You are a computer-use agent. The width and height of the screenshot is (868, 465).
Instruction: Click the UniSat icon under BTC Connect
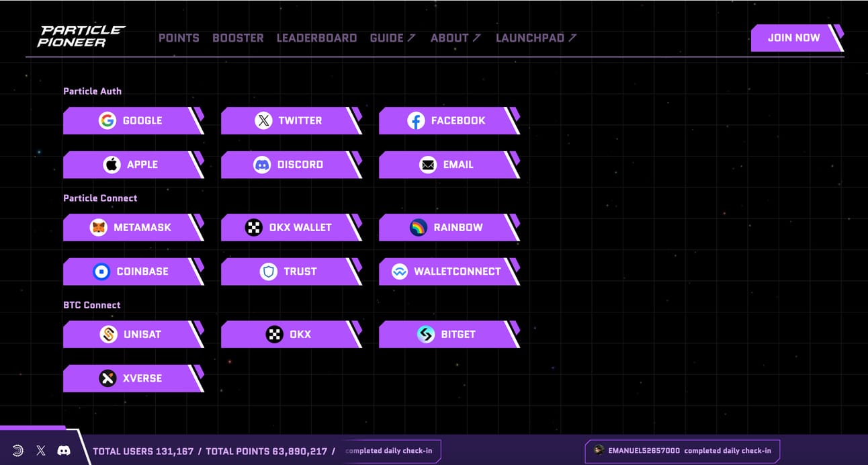[109, 335]
